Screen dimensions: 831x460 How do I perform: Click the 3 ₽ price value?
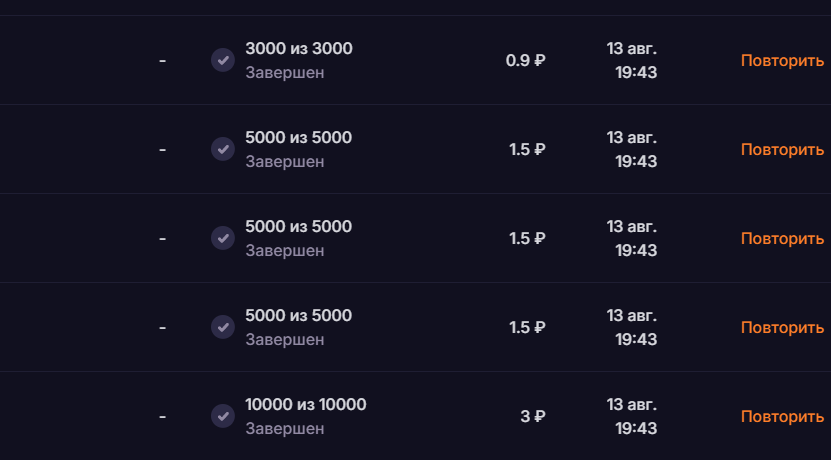533,417
